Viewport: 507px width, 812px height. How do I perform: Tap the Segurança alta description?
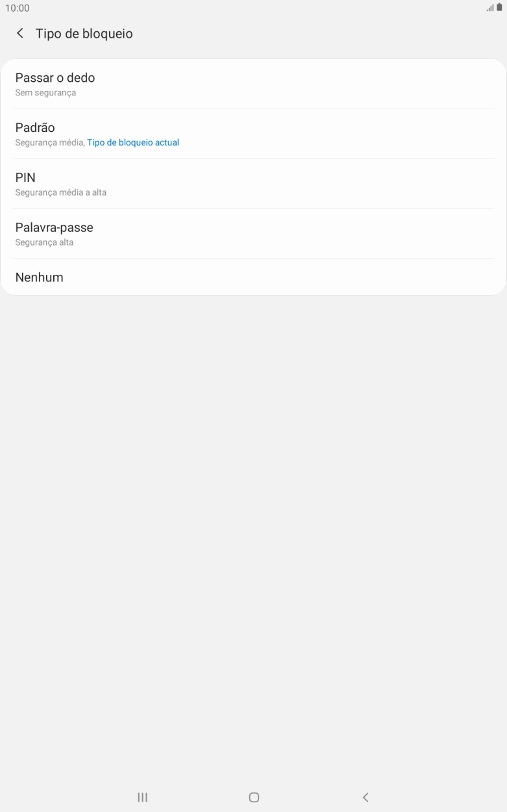click(x=44, y=242)
